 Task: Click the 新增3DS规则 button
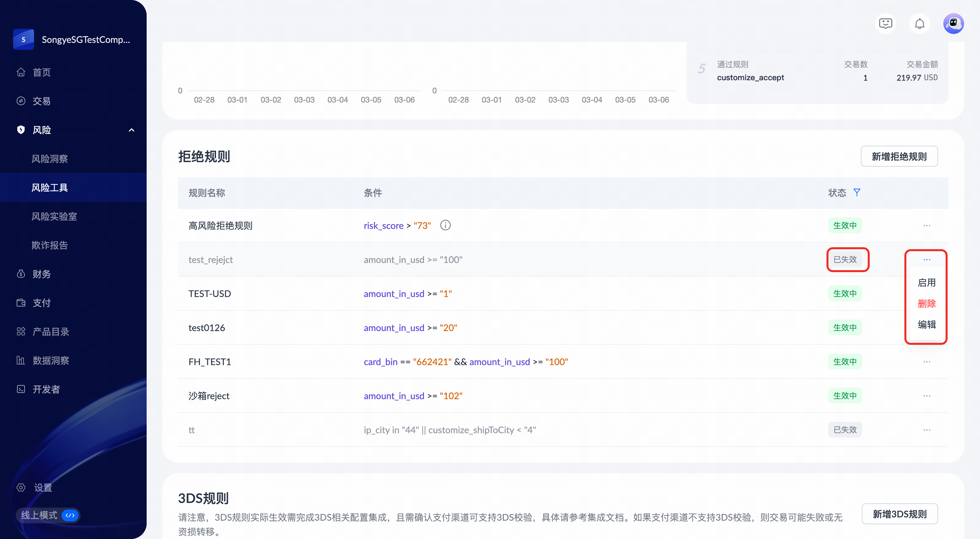899,514
